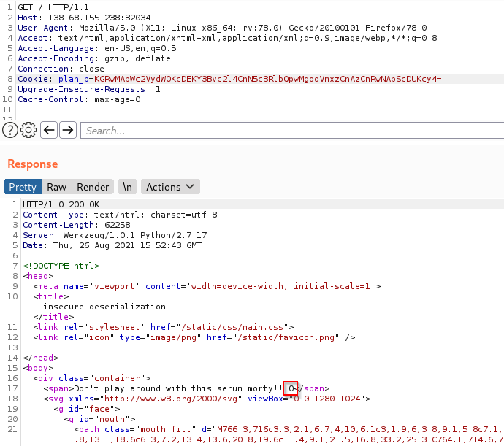
Task: Click into the request Search field
Action: [x=292, y=131]
